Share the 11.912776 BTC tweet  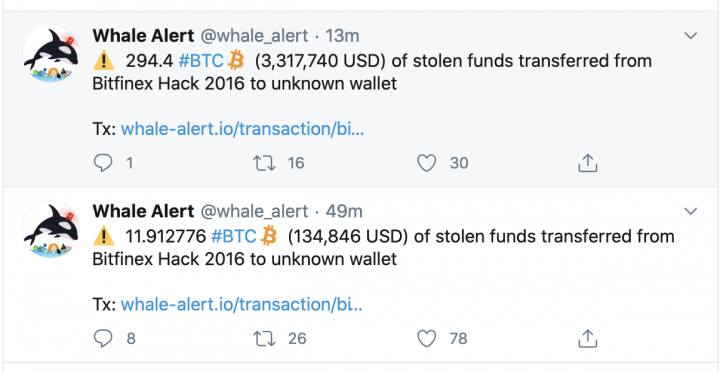click(587, 338)
